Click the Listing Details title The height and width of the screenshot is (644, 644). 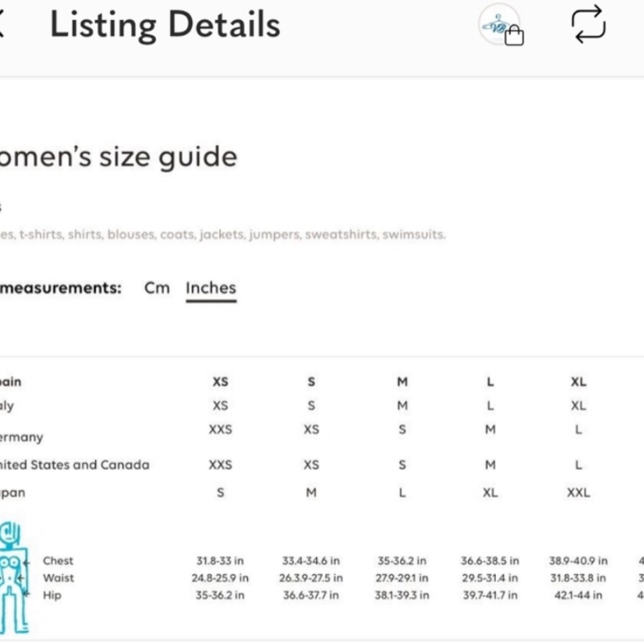[165, 24]
